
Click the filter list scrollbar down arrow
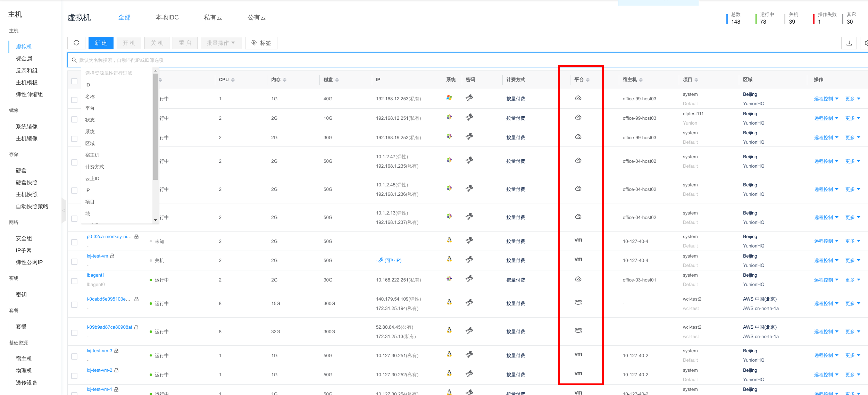pos(155,220)
